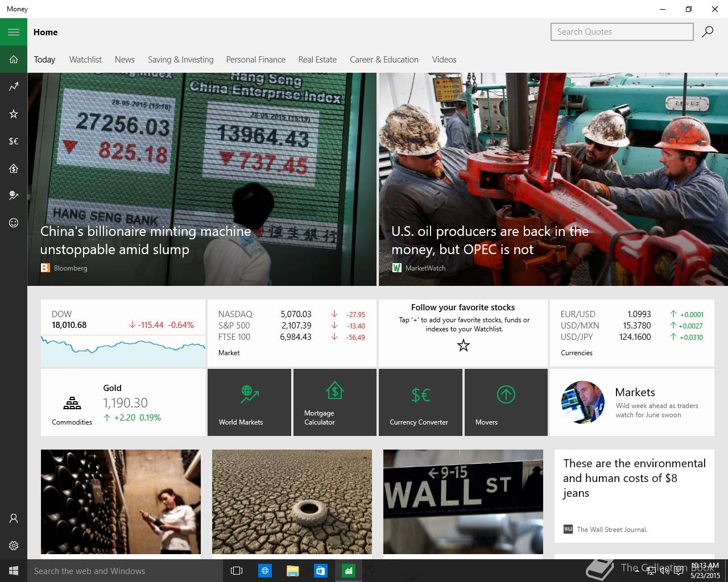Open the Windows Start button
This screenshot has width=728, height=582.
(14, 571)
